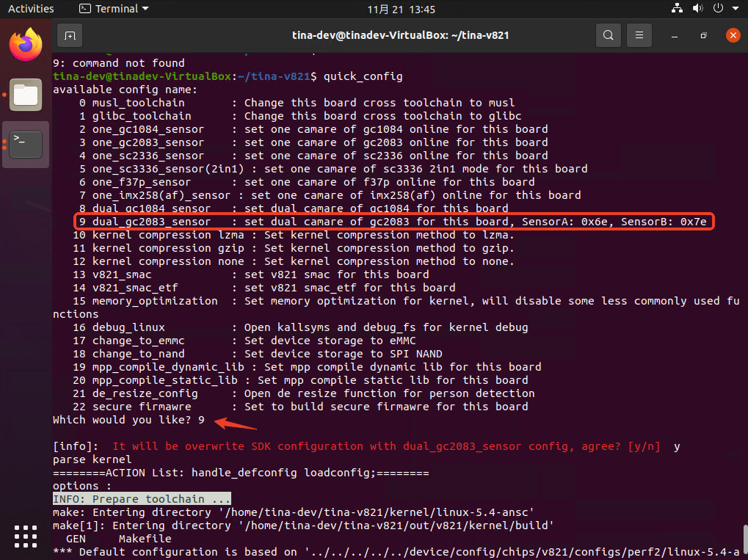Click the terminal search magnifier icon

coord(608,35)
